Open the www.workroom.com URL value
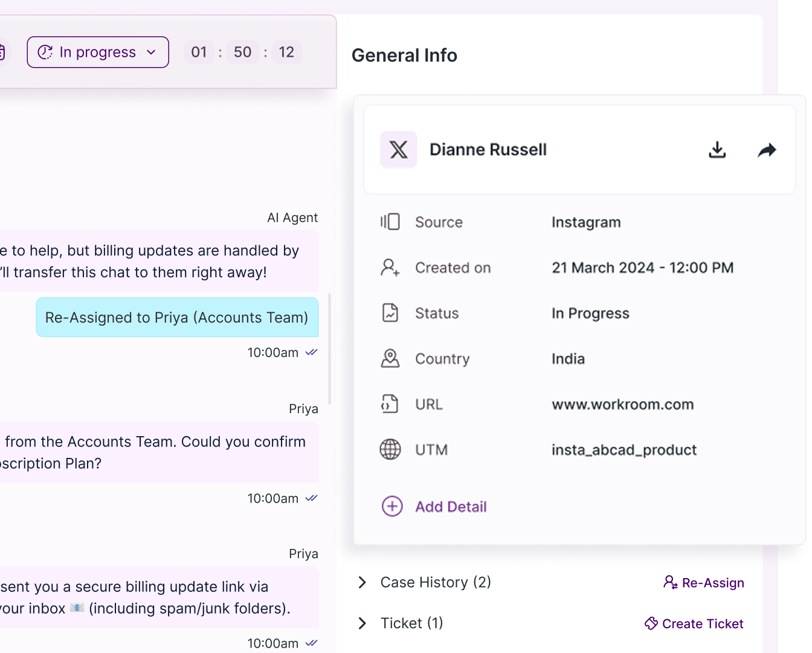The image size is (812, 653). 622,405
